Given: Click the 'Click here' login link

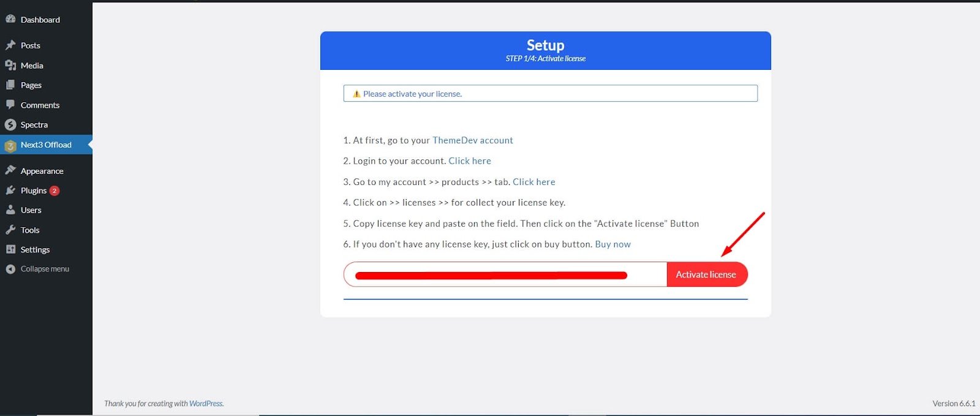Looking at the screenshot, I should coord(470,161).
